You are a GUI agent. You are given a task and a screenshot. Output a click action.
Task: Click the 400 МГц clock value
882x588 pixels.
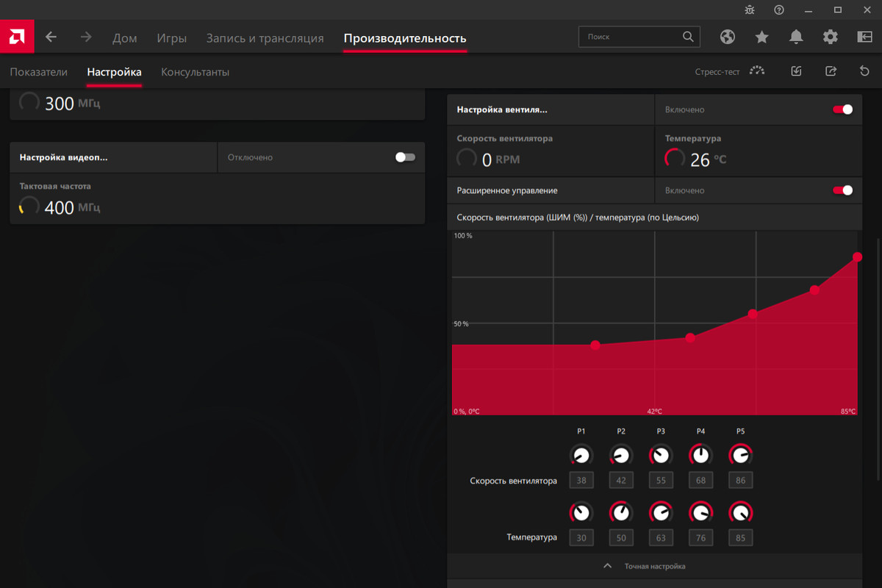[72, 208]
